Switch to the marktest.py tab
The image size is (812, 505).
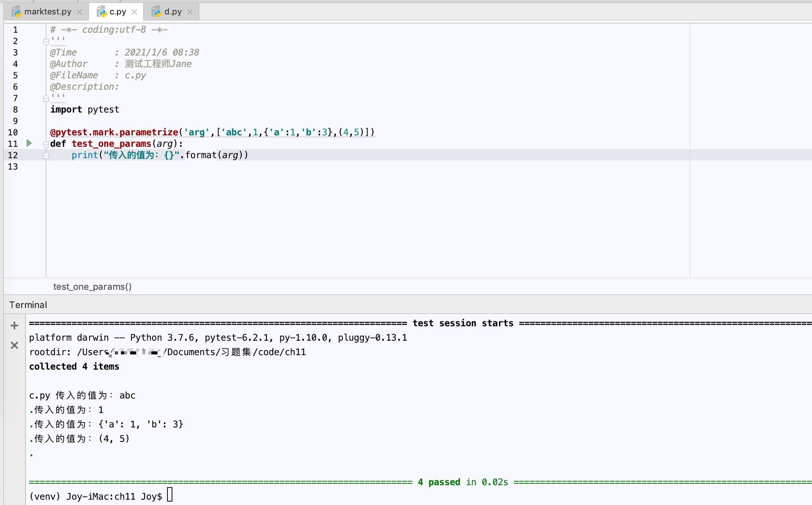tap(48, 12)
